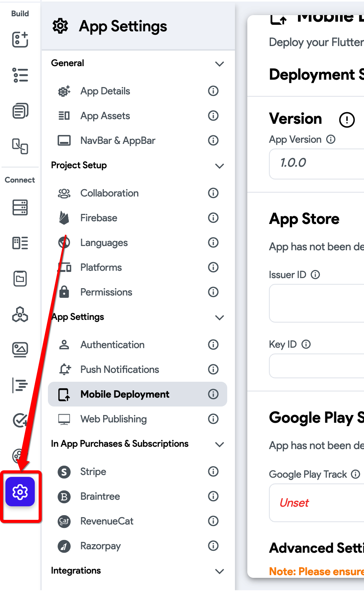The width and height of the screenshot is (364, 591).
Task: Collapse the General section chevron
Action: click(x=219, y=64)
